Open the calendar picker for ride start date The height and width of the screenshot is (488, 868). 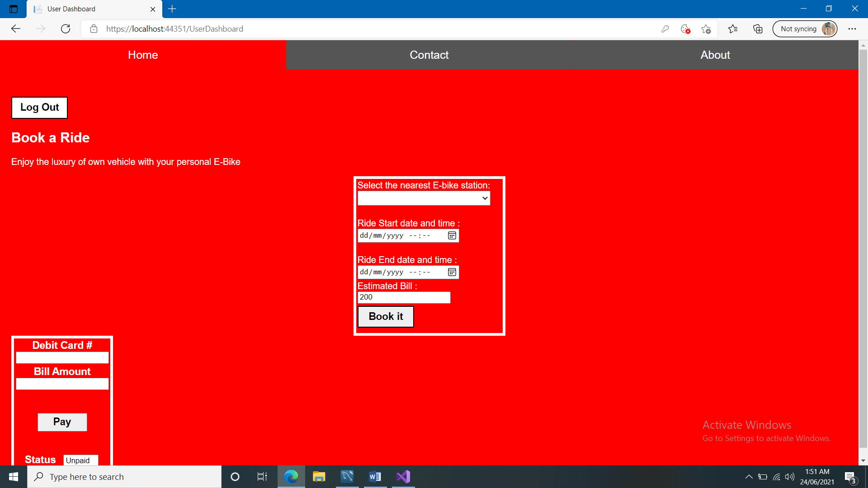[451, 235]
